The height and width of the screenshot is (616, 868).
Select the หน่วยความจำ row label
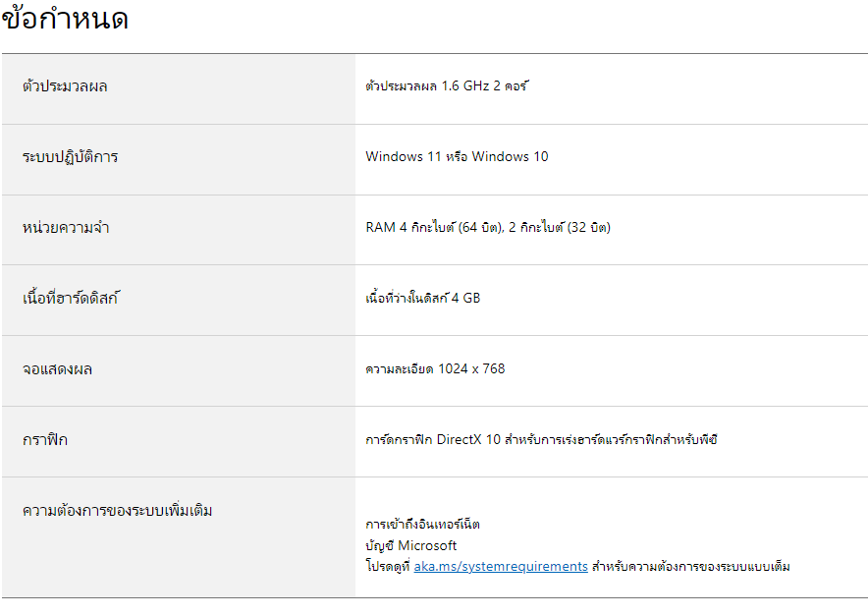point(65,228)
